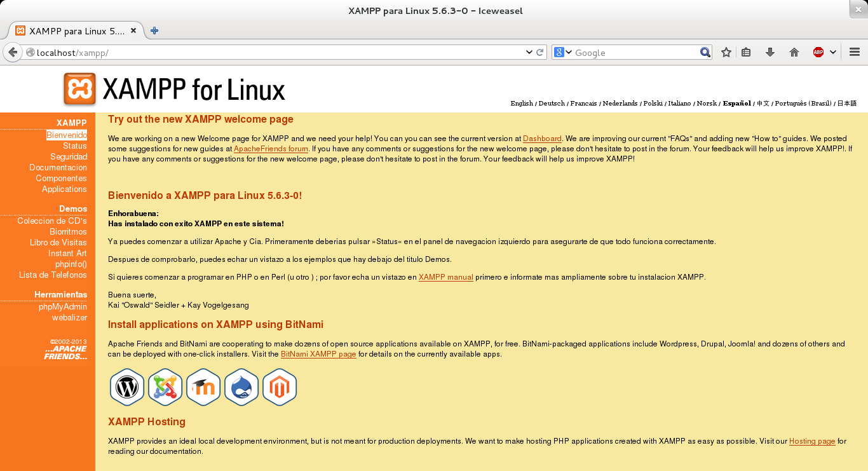Switch language to Norsk
This screenshot has width=868, height=471.
(x=707, y=103)
